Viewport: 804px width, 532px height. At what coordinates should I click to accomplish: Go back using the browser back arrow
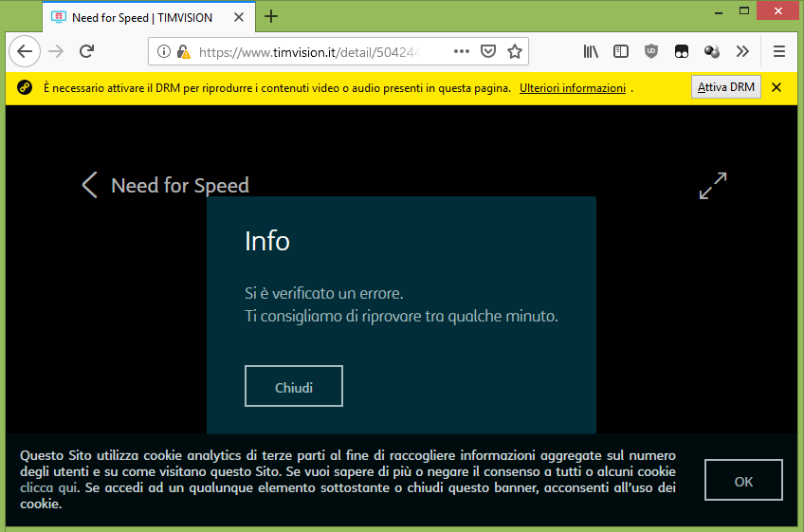point(25,51)
